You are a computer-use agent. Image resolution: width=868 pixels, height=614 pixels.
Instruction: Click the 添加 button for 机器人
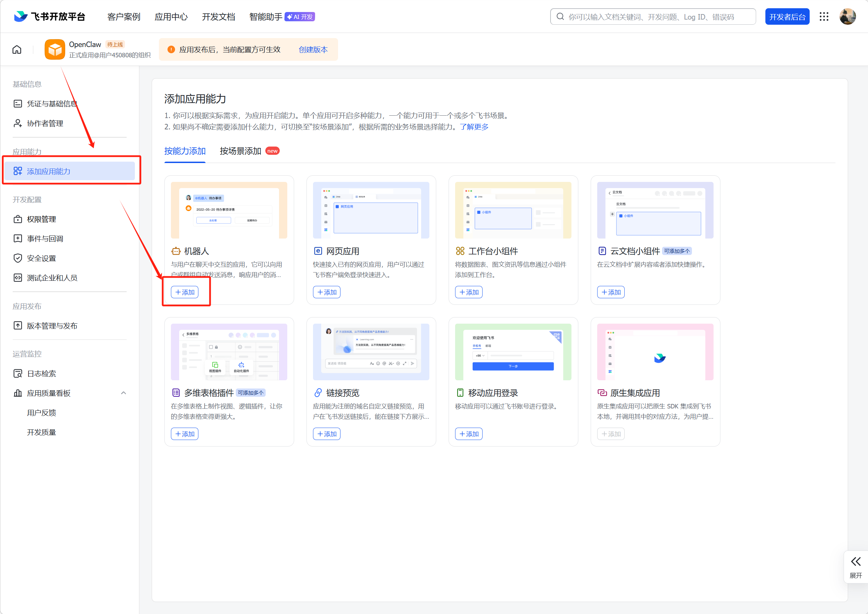[185, 292]
